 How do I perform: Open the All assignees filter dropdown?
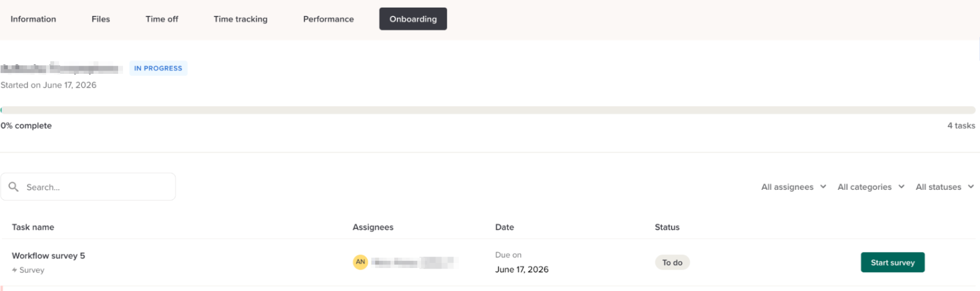(794, 187)
